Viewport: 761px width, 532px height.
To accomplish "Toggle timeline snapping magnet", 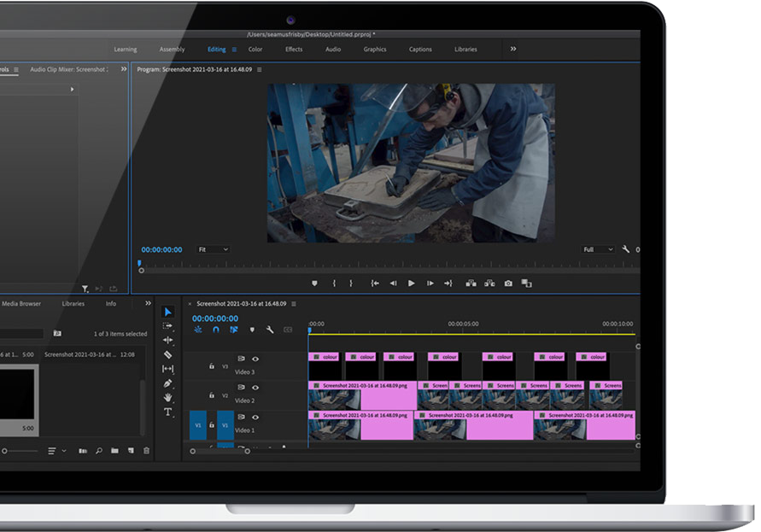I will click(215, 330).
